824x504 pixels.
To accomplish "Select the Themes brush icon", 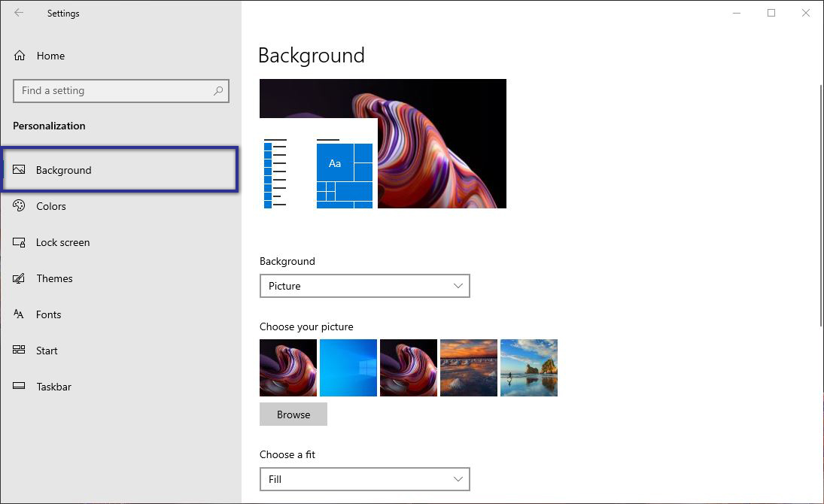I will point(18,278).
